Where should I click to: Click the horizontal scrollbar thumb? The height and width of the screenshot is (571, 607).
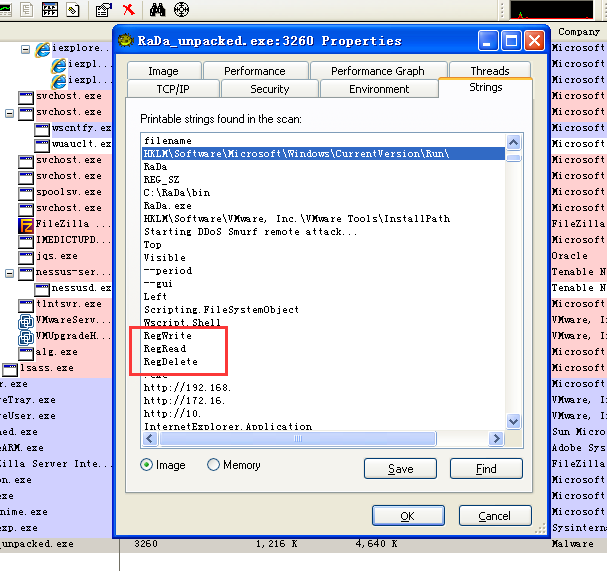tap(298, 439)
